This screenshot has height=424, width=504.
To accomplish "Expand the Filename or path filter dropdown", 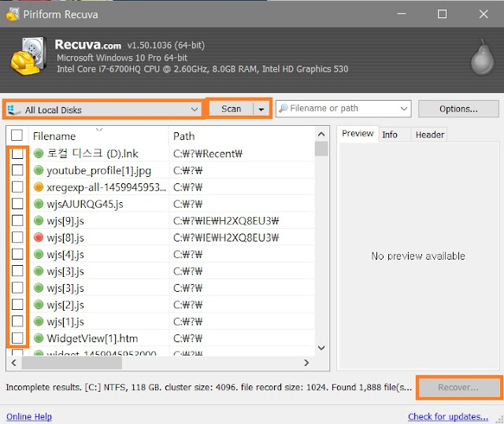I will coord(404,109).
